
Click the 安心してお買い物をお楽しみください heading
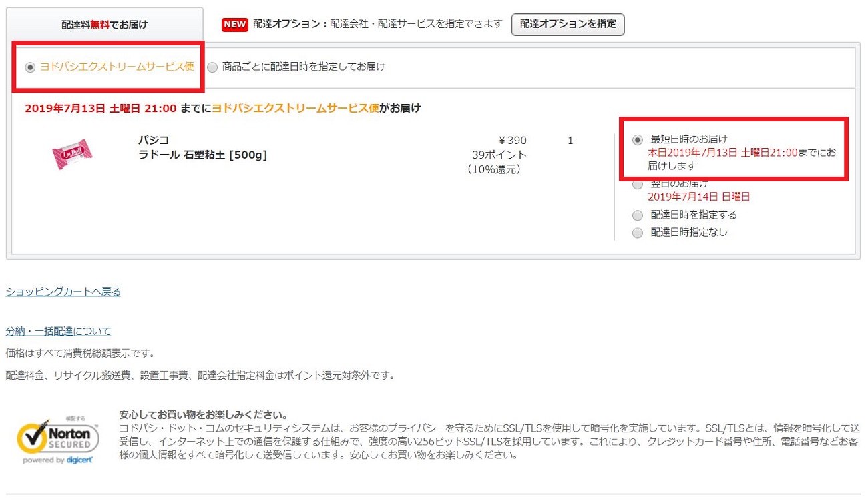pos(203,414)
